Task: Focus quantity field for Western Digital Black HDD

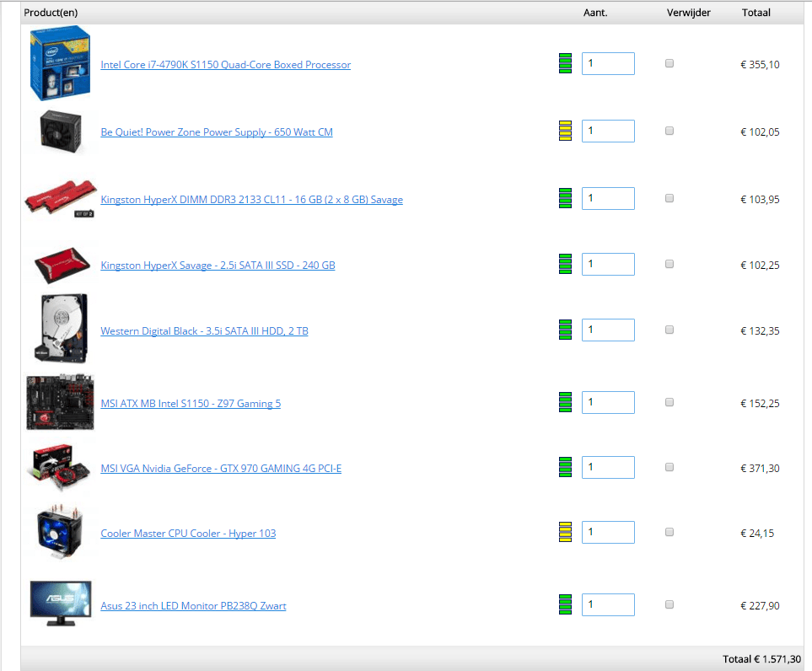Action: 608,330
